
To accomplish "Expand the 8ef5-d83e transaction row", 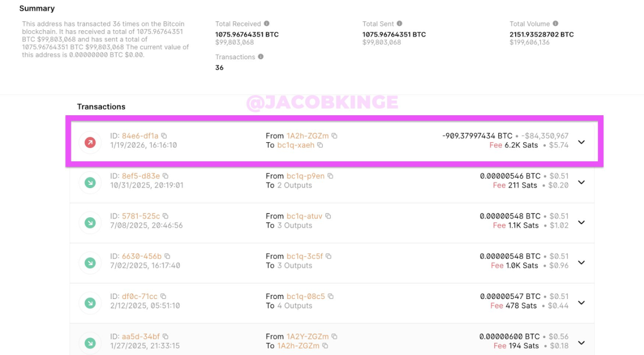I will click(581, 183).
